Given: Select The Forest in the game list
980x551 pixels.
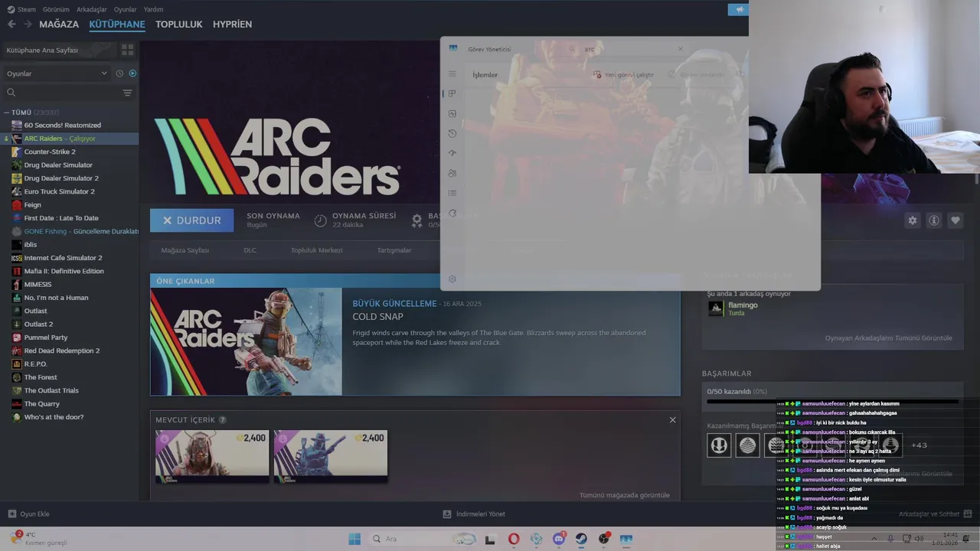Looking at the screenshot, I should [41, 377].
